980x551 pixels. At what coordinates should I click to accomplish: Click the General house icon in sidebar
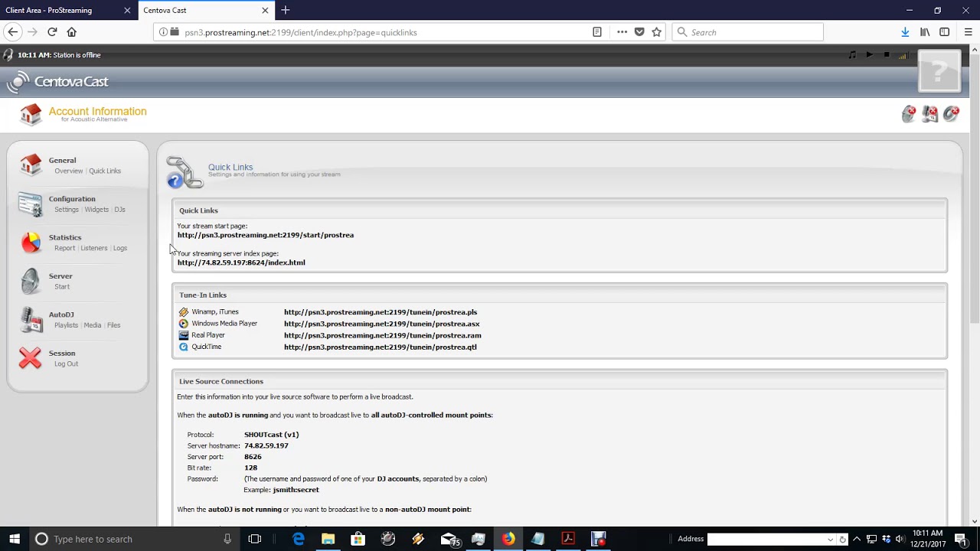31,165
